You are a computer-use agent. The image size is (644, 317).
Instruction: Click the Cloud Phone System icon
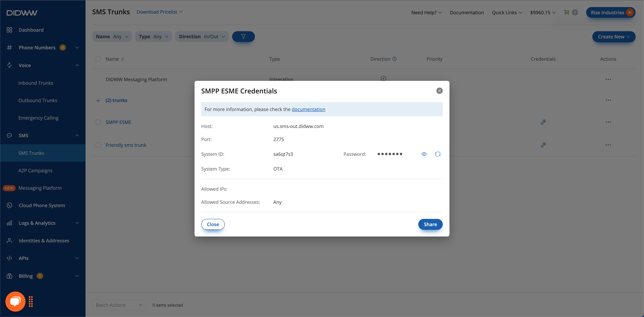9,205
